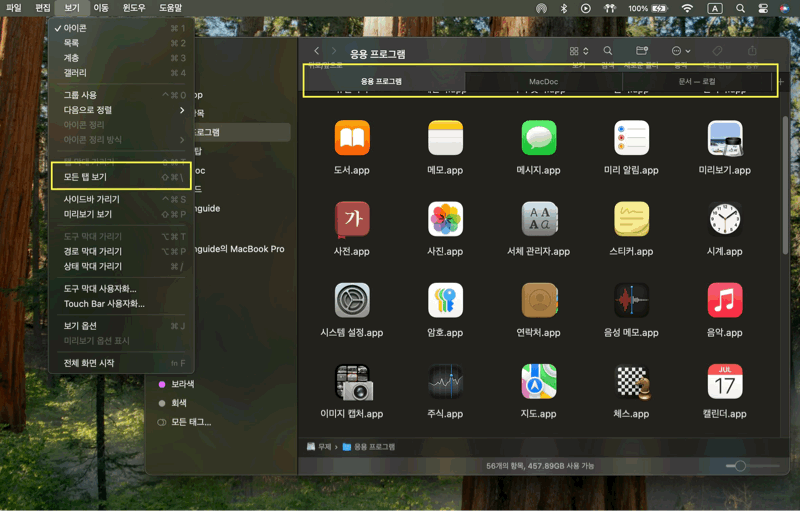The width and height of the screenshot is (800, 511).
Task: Open Touch Bar 사용자화... menu item
Action: [121, 303]
